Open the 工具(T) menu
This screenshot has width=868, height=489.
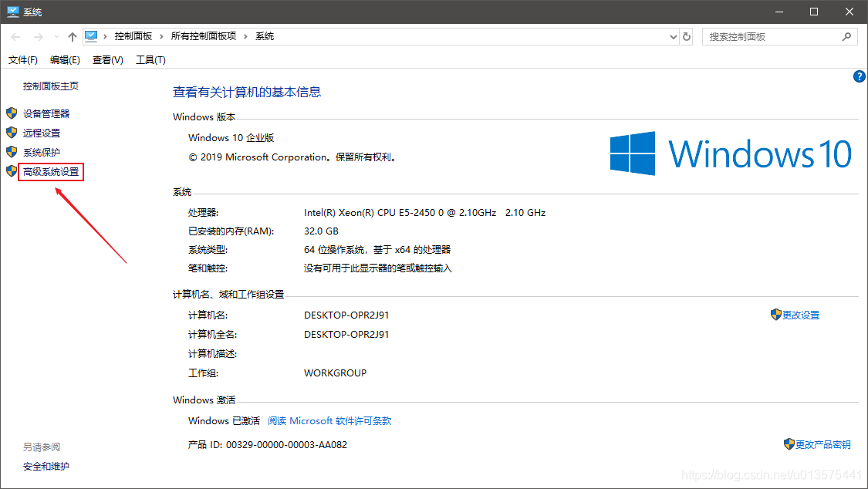(x=150, y=59)
